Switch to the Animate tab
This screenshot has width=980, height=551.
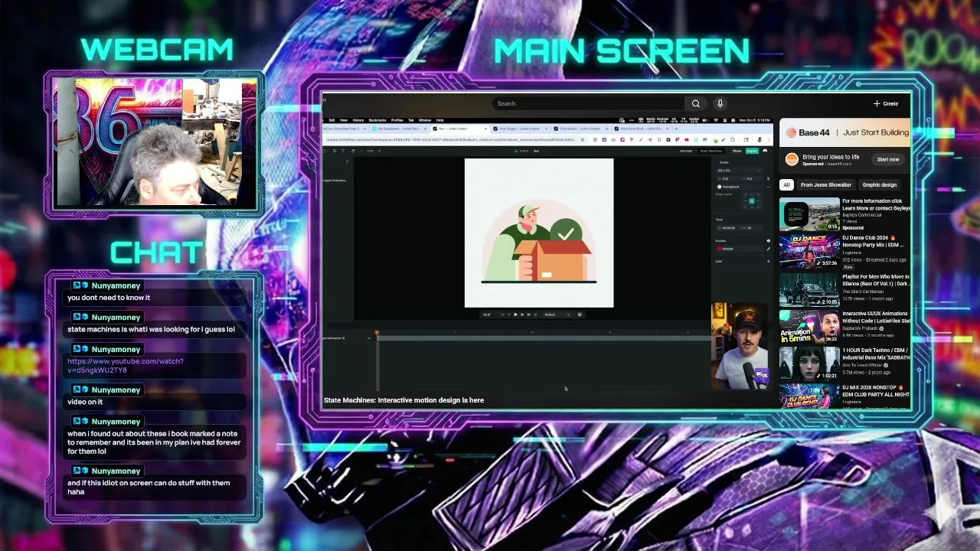click(686, 151)
